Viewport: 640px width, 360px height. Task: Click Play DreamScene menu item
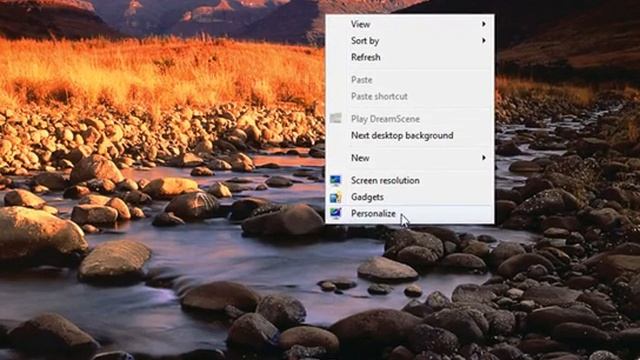coord(409,119)
